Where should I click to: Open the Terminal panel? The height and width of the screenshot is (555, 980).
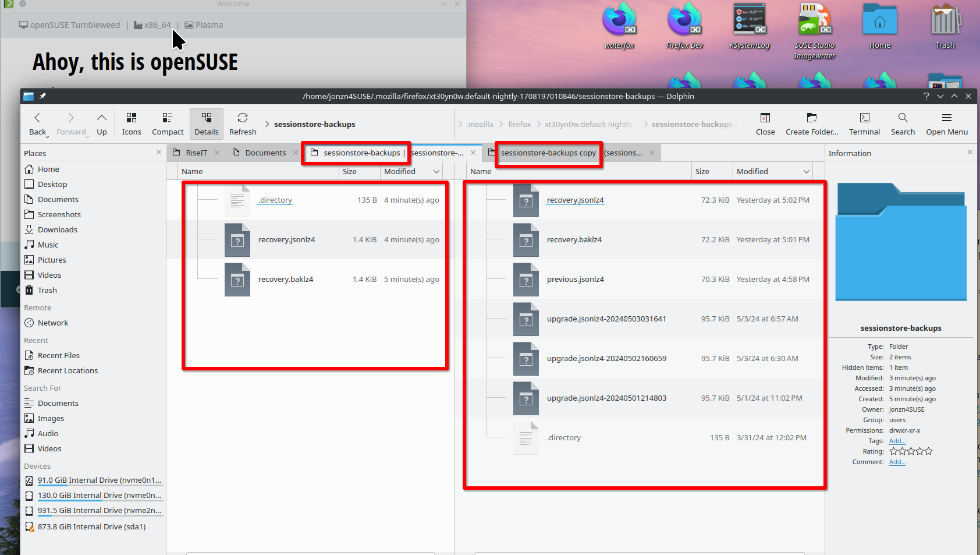pyautogui.click(x=864, y=124)
